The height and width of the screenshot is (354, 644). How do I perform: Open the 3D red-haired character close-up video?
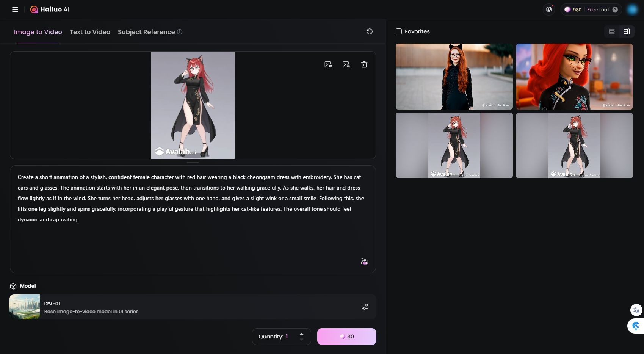pos(574,77)
